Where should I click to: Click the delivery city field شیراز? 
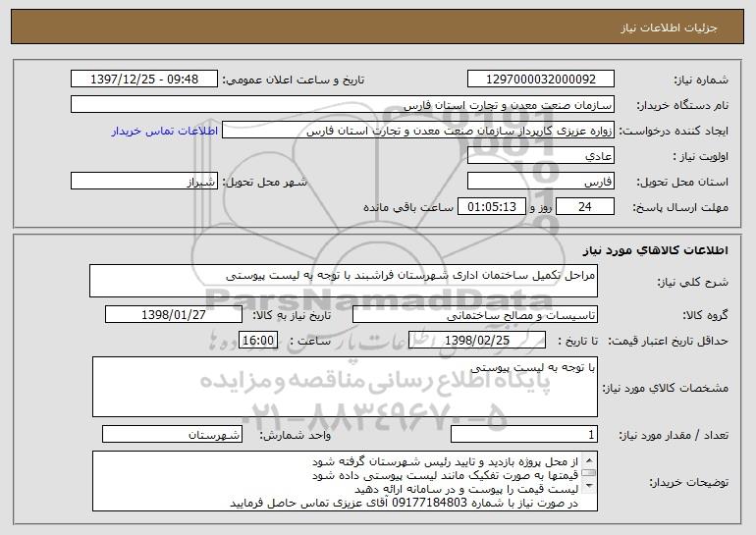click(144, 182)
